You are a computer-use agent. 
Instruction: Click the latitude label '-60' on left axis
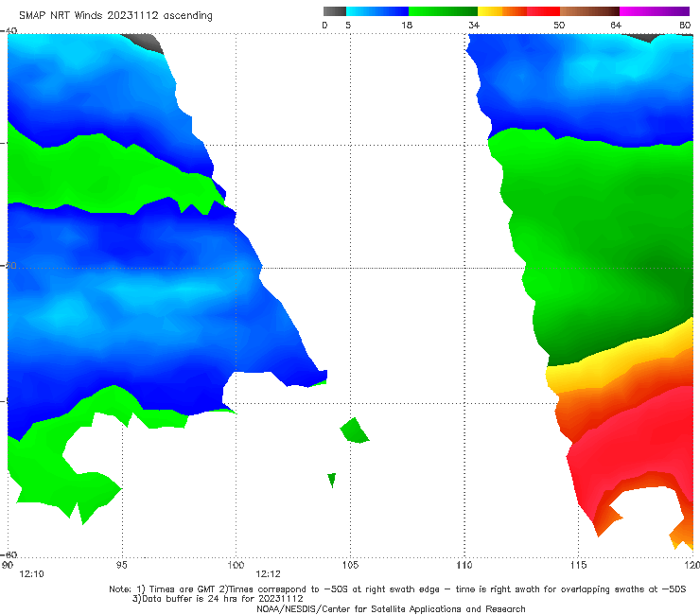pos(9,554)
